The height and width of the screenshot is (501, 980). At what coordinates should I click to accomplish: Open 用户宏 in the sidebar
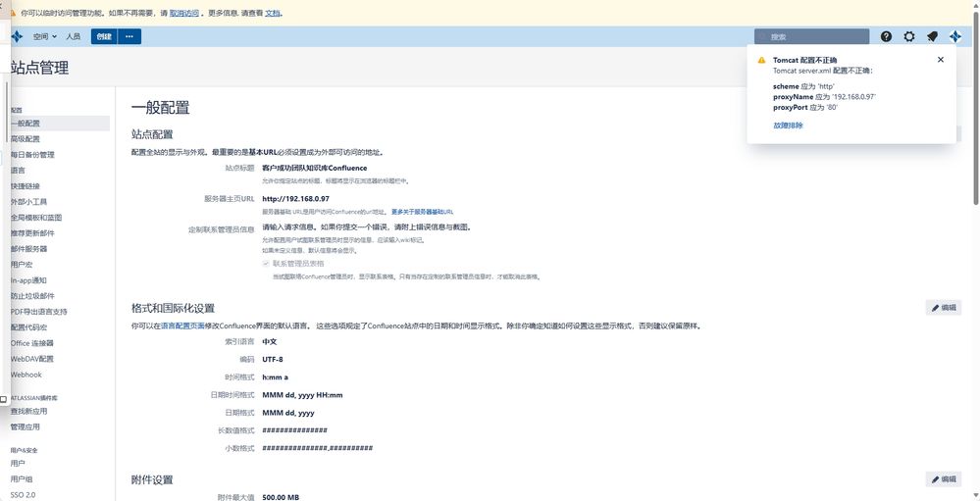click(22, 265)
